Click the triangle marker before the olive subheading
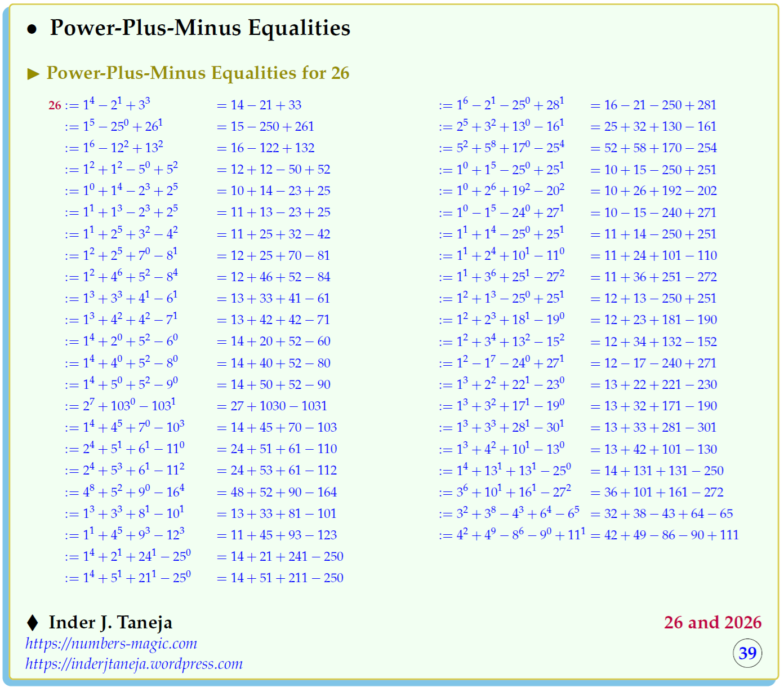This screenshot has height=687, width=784. point(33,74)
